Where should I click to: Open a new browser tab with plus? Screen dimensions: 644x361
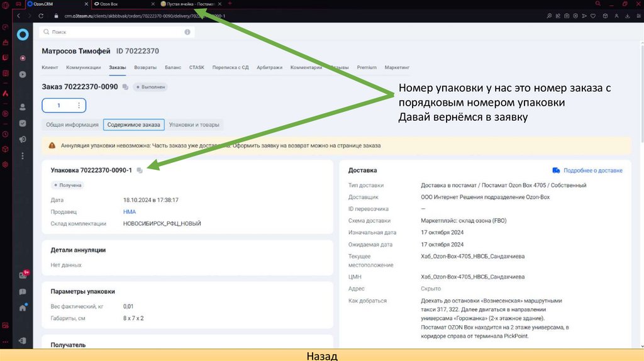click(x=230, y=4)
